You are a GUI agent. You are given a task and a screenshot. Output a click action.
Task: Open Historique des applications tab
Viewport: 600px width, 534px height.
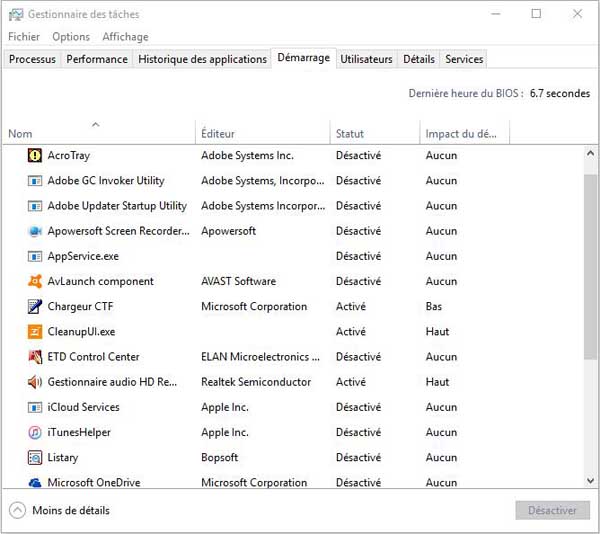tap(202, 59)
